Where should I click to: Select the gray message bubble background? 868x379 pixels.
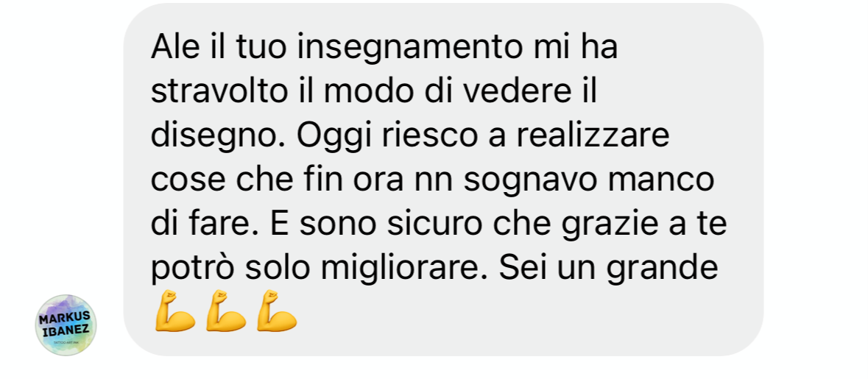coord(443,180)
